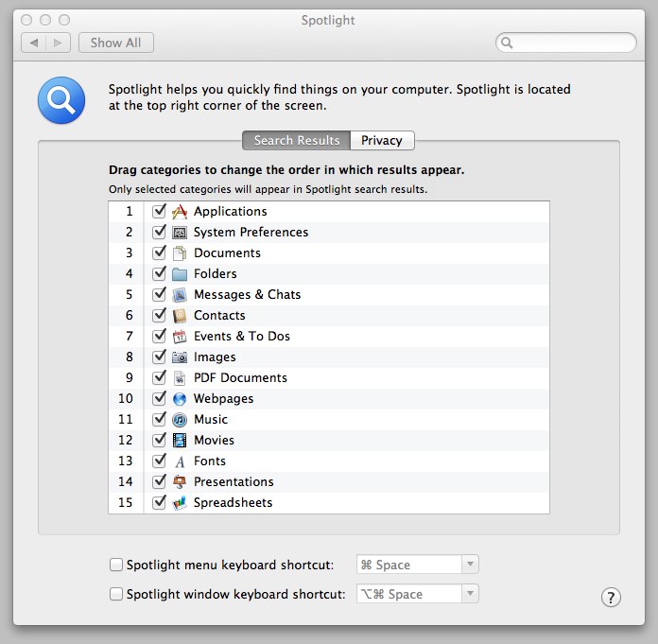Disable Fonts in search results
The width and height of the screenshot is (658, 644).
[x=159, y=461]
